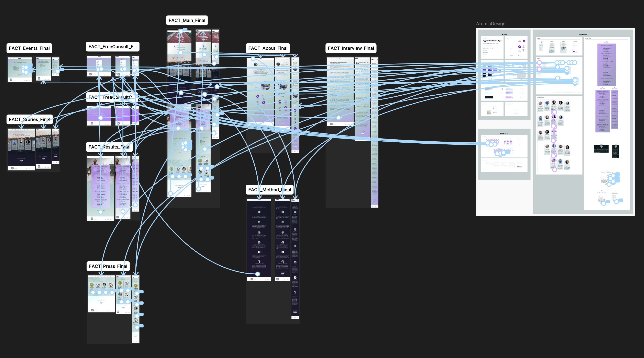Viewport: 644px width, 358px height.
Task: Select the FACT_Main_Final flow label
Action: coord(187,21)
